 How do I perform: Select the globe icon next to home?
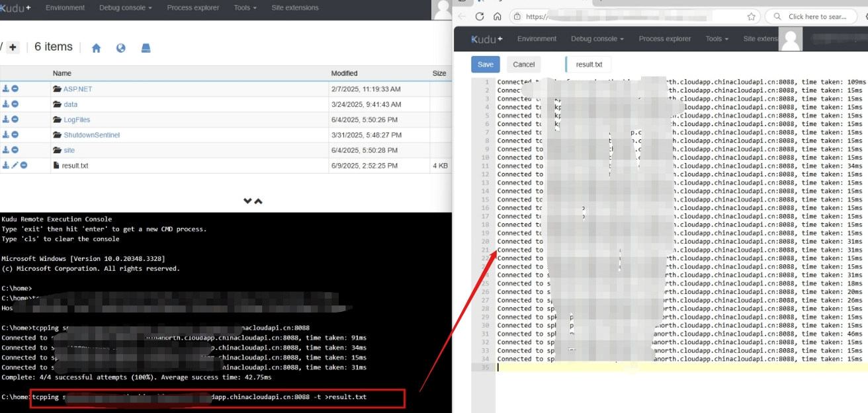[121, 48]
